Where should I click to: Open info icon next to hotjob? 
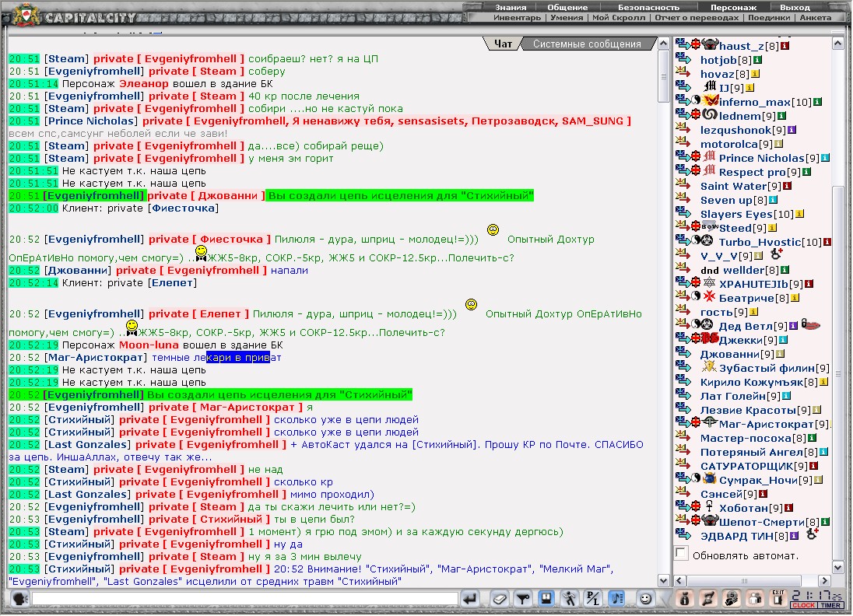point(757,60)
